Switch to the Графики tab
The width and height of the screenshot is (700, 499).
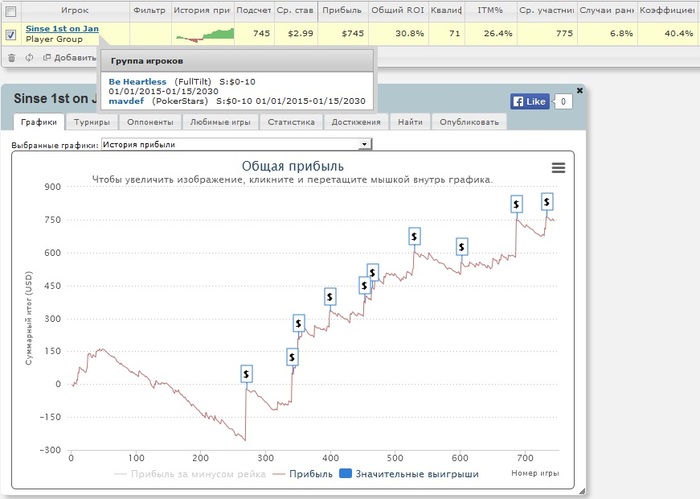pyautogui.click(x=39, y=122)
